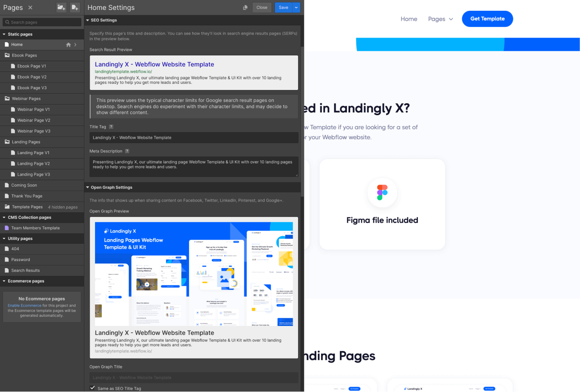Toggle Same as SEO Title Tag checkbox

coord(93,388)
